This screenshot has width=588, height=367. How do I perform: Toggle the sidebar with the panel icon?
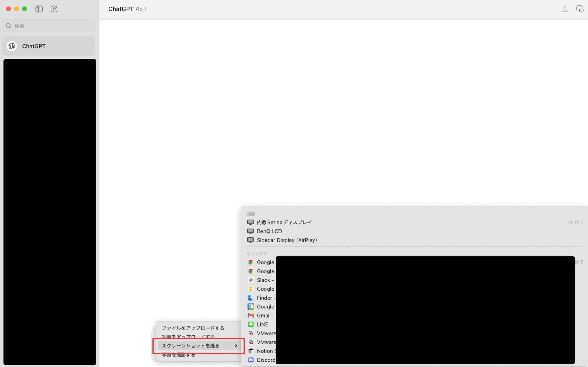[39, 9]
